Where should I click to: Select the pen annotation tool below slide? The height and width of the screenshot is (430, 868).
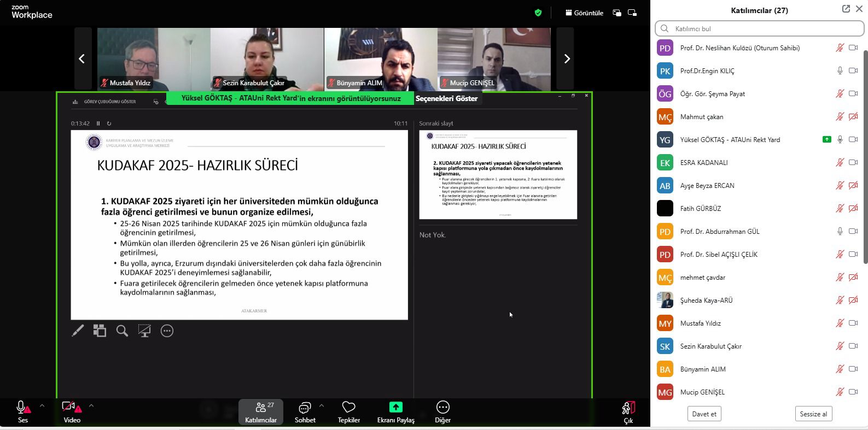(78, 331)
